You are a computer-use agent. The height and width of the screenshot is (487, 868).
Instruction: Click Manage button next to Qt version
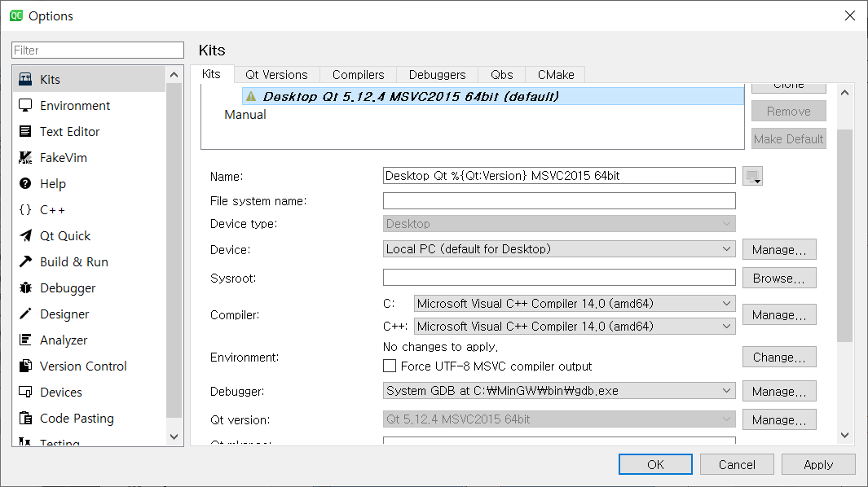(x=779, y=420)
